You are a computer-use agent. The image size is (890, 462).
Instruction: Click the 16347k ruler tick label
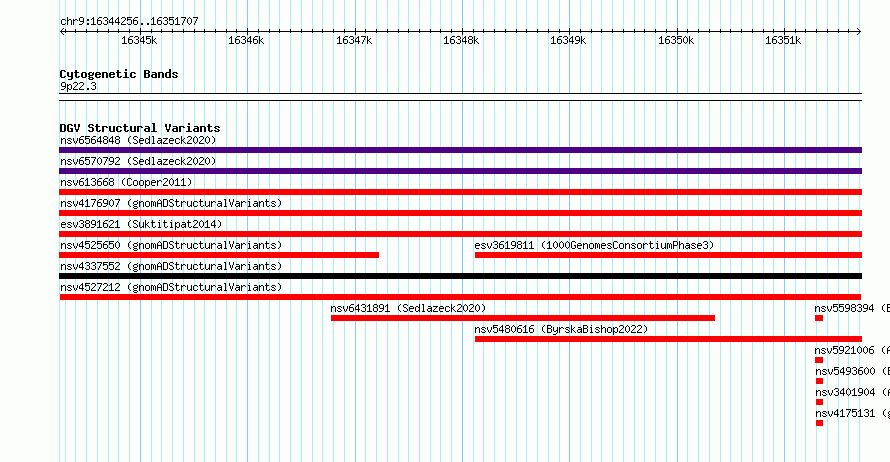(354, 40)
